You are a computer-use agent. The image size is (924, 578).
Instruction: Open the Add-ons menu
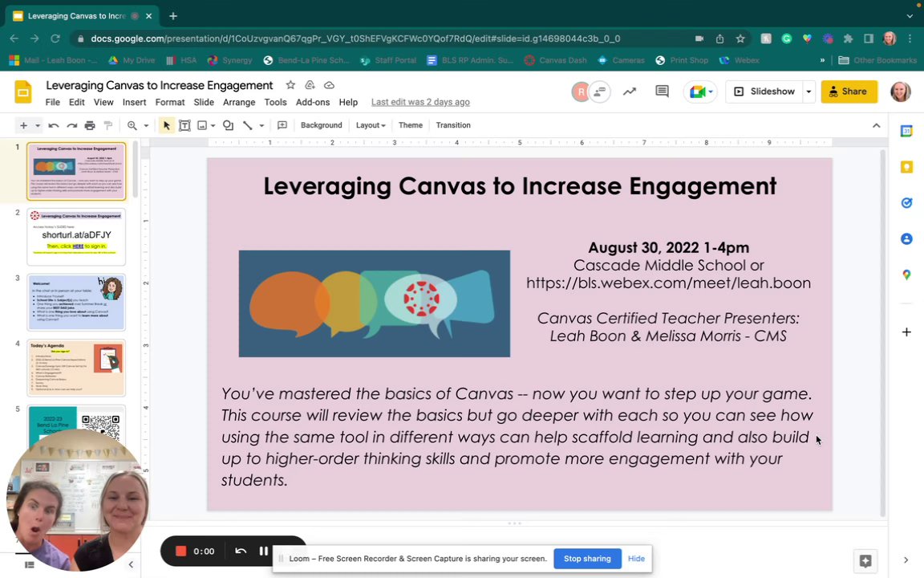click(313, 102)
